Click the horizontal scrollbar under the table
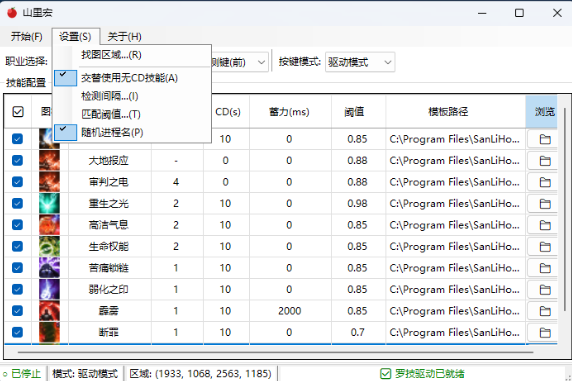 (275, 353)
